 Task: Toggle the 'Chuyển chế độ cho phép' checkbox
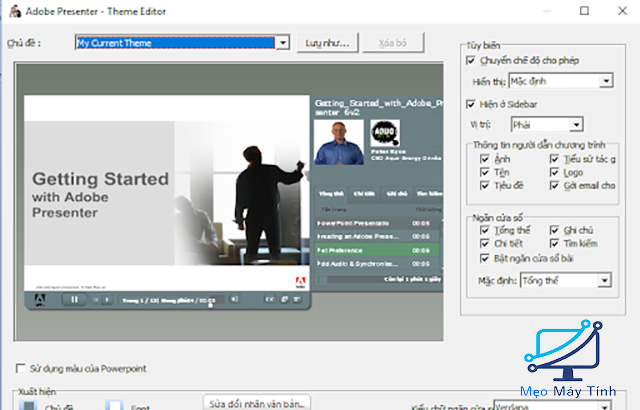(x=471, y=60)
